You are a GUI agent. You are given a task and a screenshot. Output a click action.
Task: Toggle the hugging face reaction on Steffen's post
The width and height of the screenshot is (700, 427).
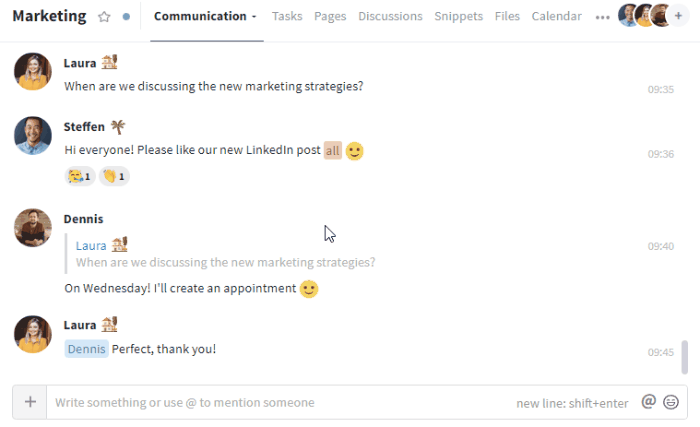click(x=79, y=177)
